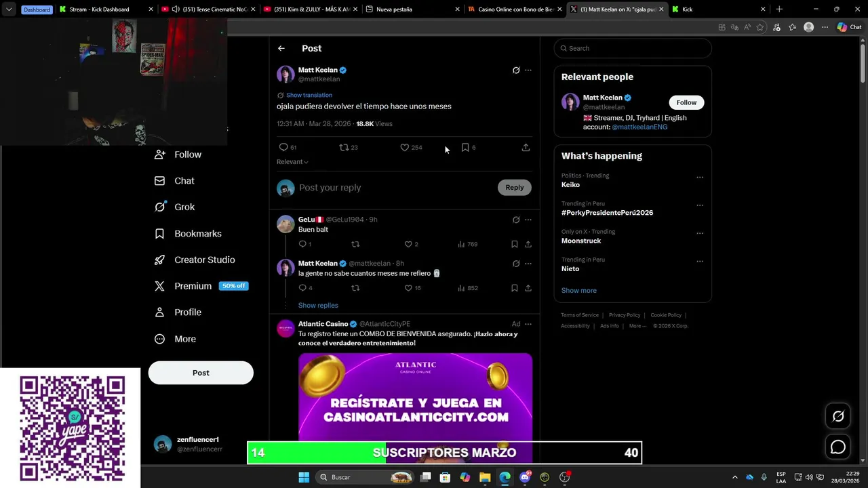
Task: Click the big white Post button
Action: click(x=201, y=373)
